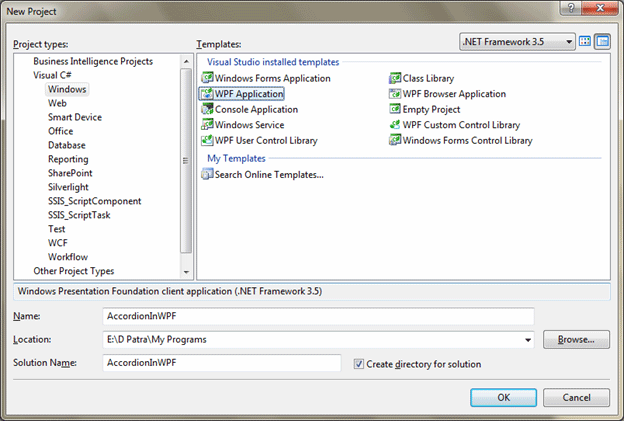The image size is (624, 421).
Task: Choose the WPF Application template icon
Action: pos(208,94)
